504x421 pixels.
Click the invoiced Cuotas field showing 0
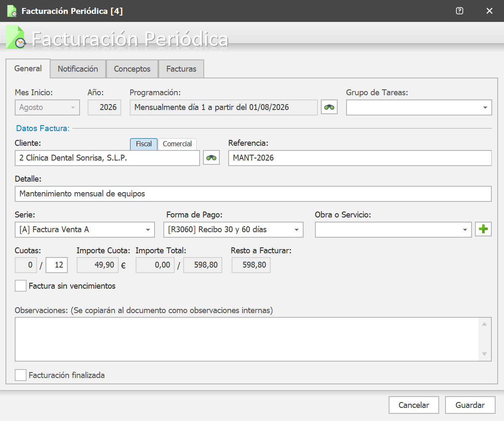pos(26,265)
